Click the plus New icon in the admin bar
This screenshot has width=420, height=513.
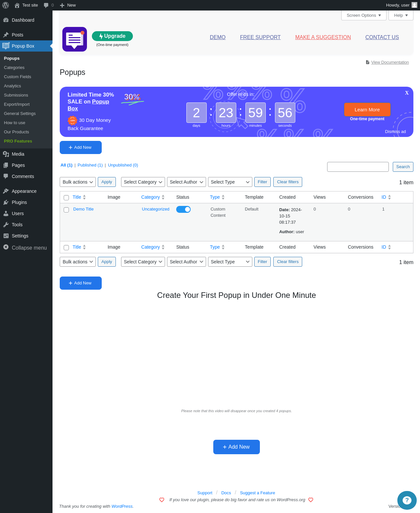tap(62, 5)
